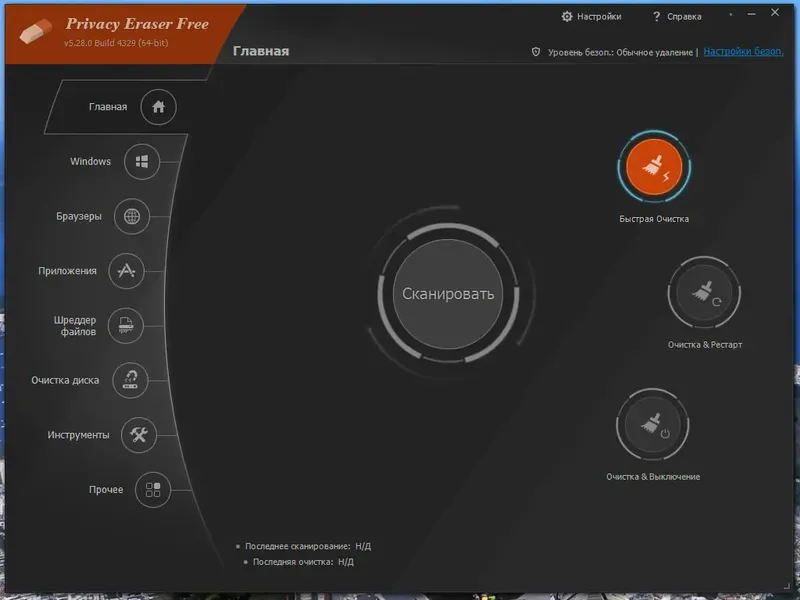This screenshot has height=600, width=800.
Task: Click the Шреддер файлов shredder icon
Action: coord(126,326)
